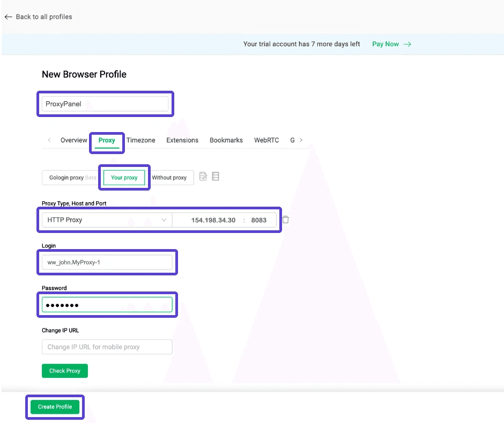Click the proxy list icon

coord(216,177)
